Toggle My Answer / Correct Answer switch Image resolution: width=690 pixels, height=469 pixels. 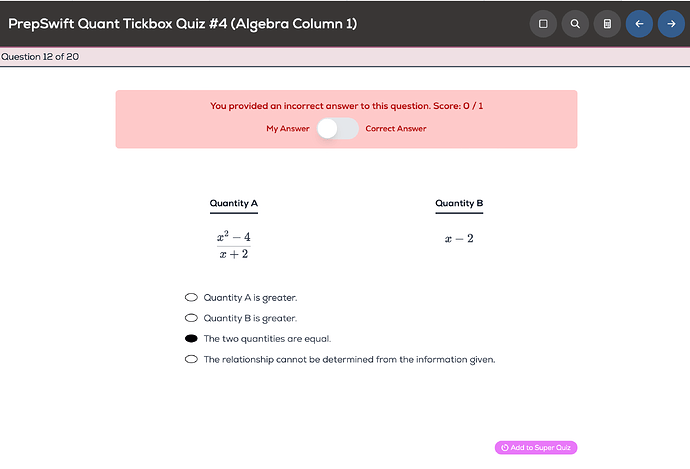tap(337, 128)
